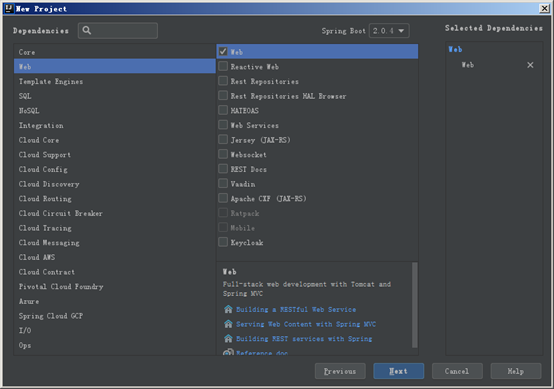Image resolution: width=554 pixels, height=389 pixels.
Task: Tick Rest Repositories HAL Browser checkbox
Action: [x=223, y=95]
